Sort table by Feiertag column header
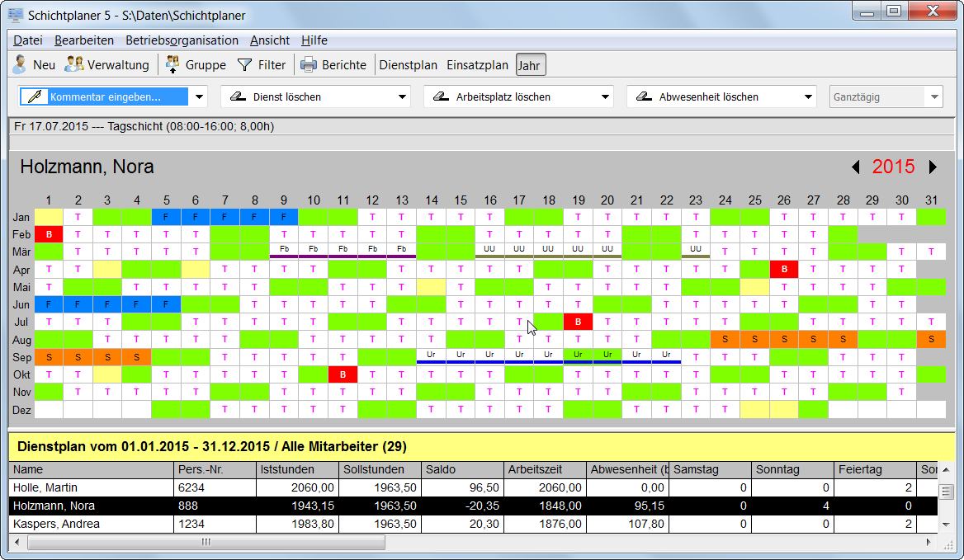Viewport: 964px width, 560px height. [x=875, y=470]
